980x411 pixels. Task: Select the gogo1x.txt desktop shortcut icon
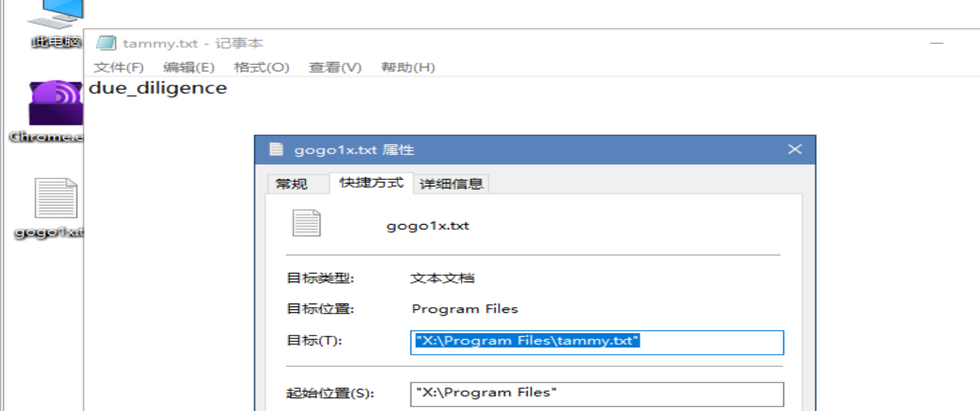pos(55,200)
